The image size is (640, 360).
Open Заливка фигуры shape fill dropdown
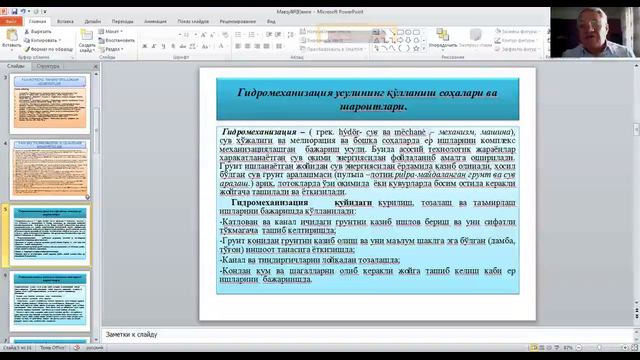[x=517, y=31]
